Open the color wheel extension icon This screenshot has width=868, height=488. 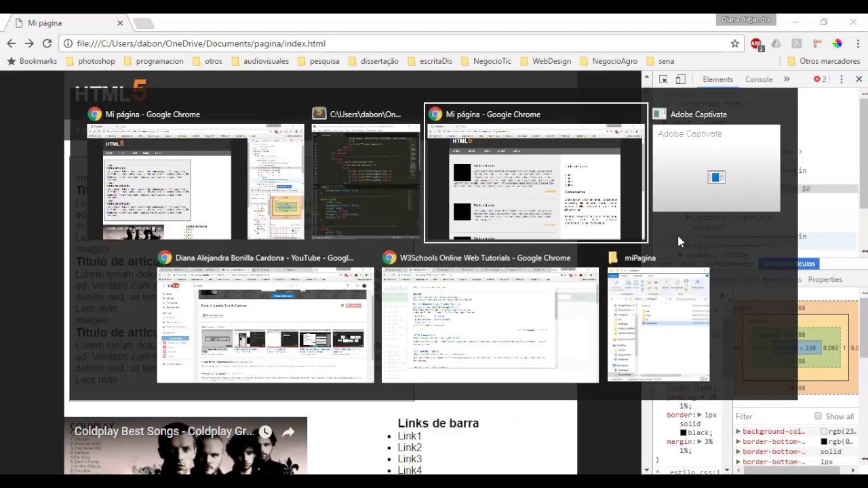point(837,43)
